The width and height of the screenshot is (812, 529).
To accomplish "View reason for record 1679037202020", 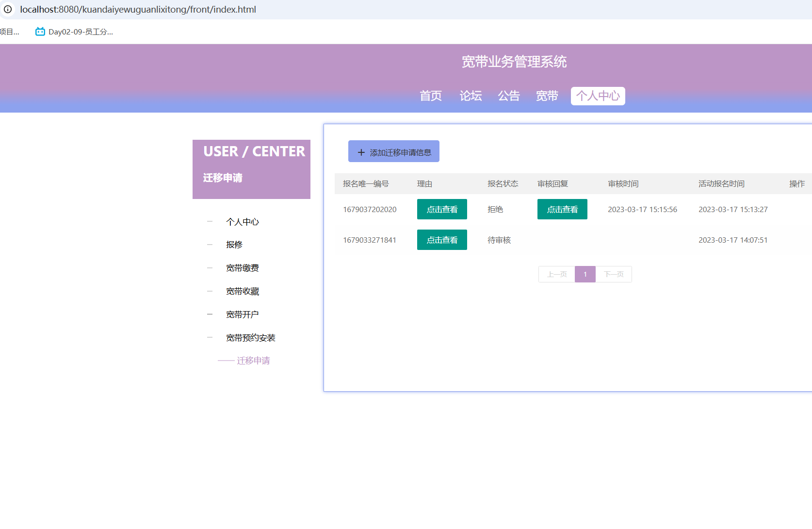I will [x=442, y=209].
